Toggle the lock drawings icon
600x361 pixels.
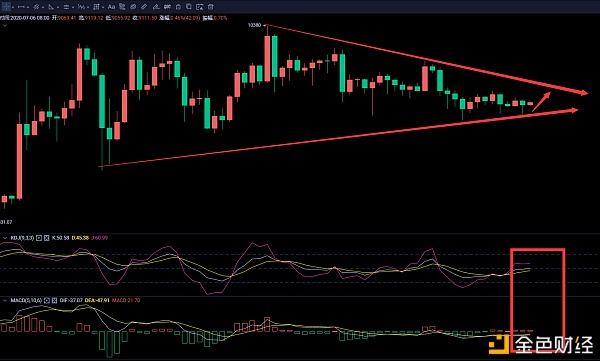[x=178, y=7]
